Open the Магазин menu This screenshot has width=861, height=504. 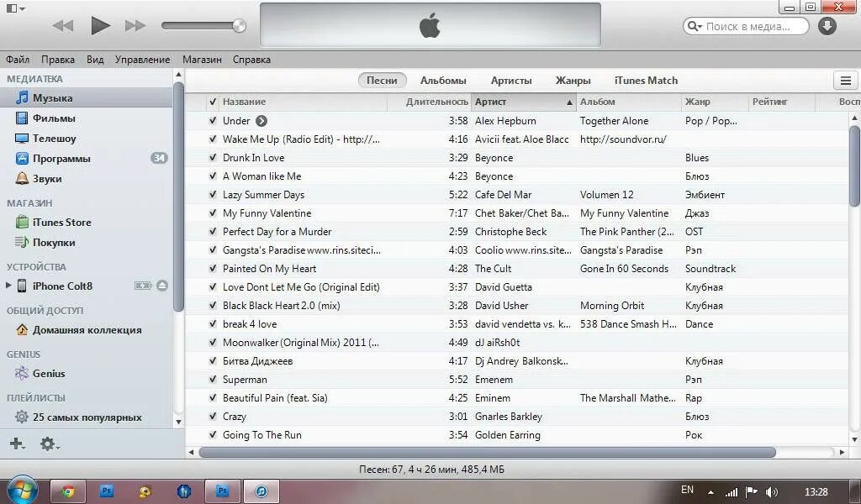(202, 60)
